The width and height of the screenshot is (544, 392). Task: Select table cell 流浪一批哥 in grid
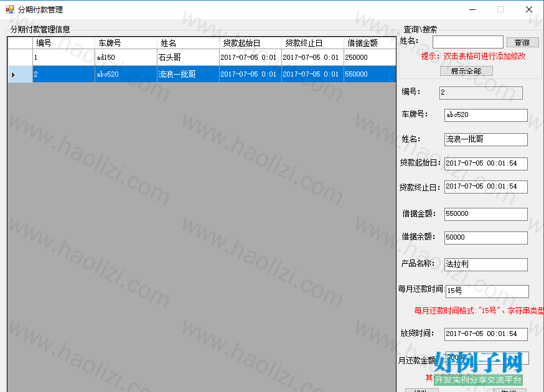point(188,74)
